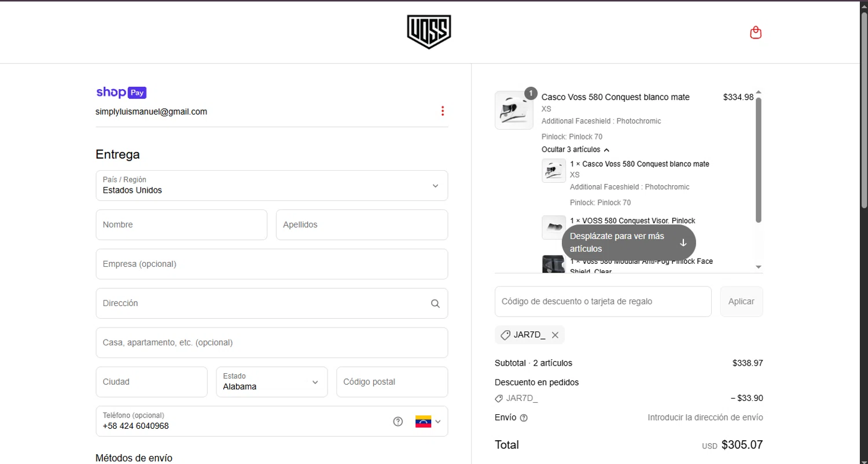Click the Empresa (opcional) field
The width and height of the screenshot is (868, 464).
coord(272,264)
